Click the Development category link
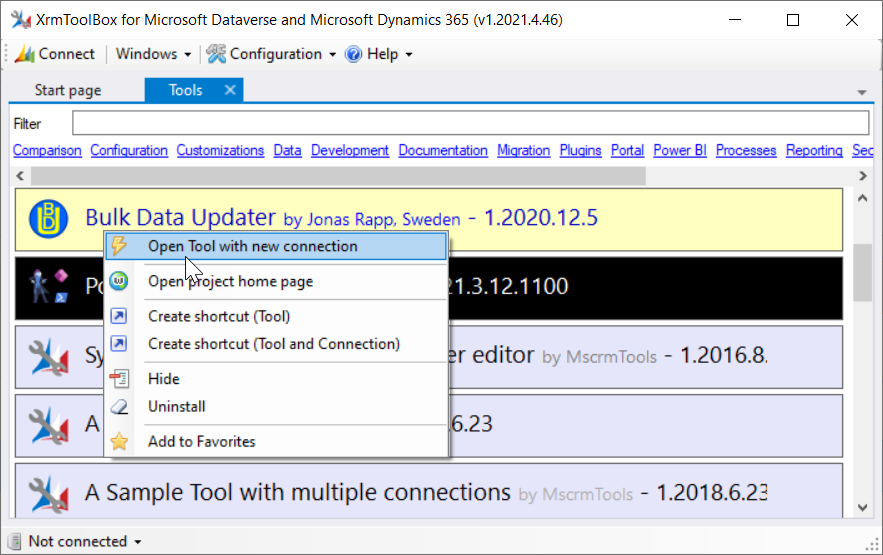The height and width of the screenshot is (555, 883). click(350, 150)
